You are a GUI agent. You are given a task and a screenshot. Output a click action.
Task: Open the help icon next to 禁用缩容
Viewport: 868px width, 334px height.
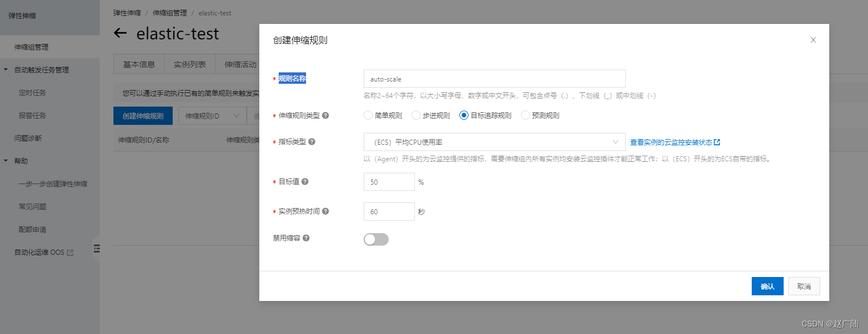coord(307,238)
